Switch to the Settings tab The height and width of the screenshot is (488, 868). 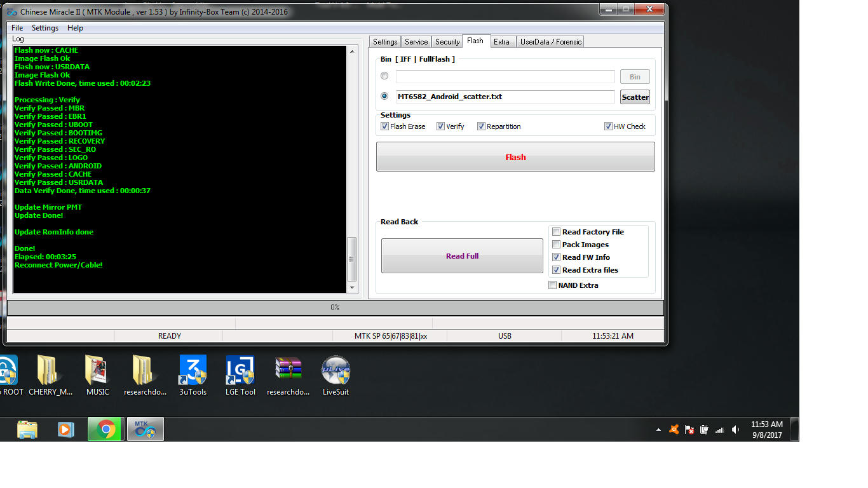coord(385,42)
